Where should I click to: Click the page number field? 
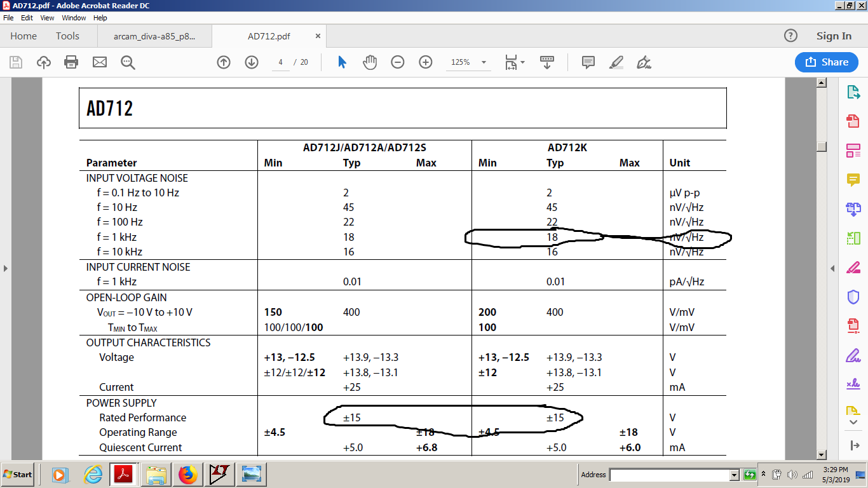pyautogui.click(x=280, y=62)
